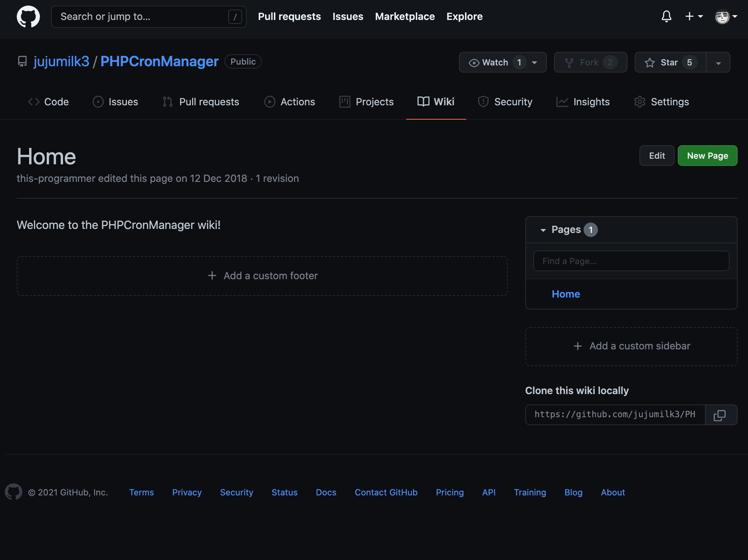Open API footer link
The width and height of the screenshot is (748, 560).
pos(489,492)
